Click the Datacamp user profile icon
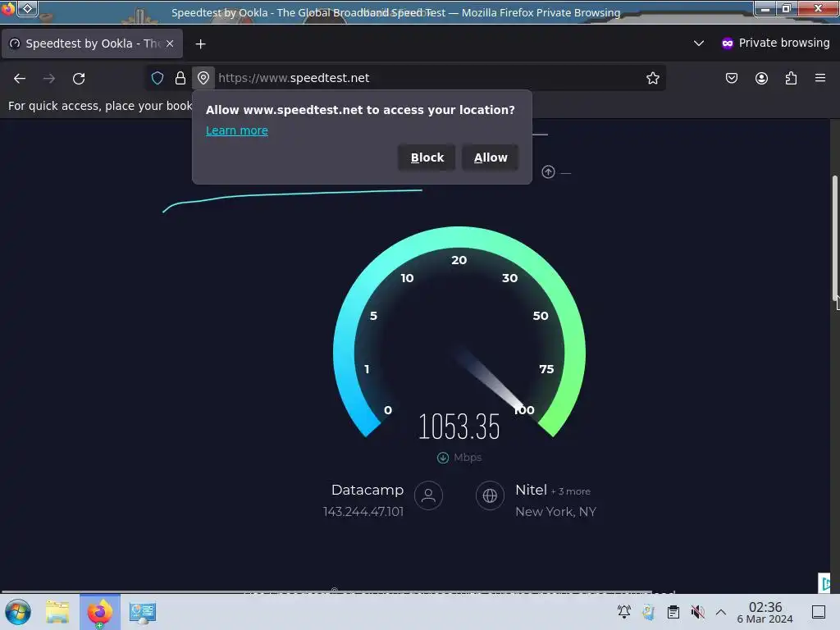The width and height of the screenshot is (840, 630). click(x=428, y=495)
